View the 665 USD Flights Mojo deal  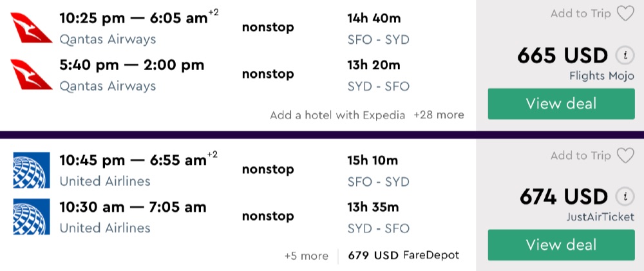click(561, 104)
